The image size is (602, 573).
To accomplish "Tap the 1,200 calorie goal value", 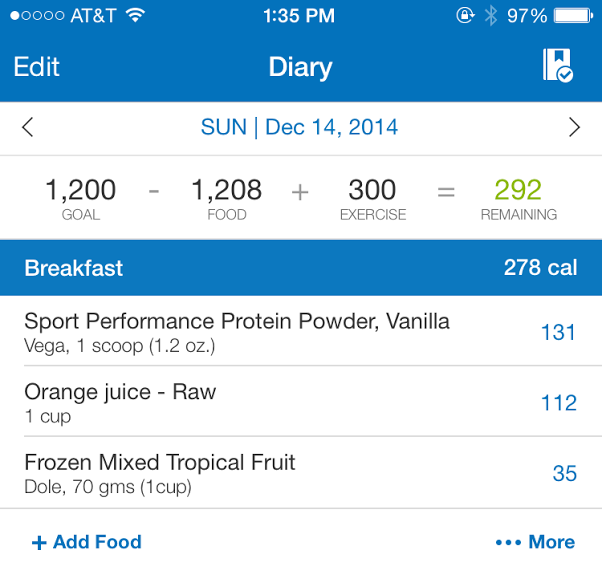I will (x=80, y=190).
